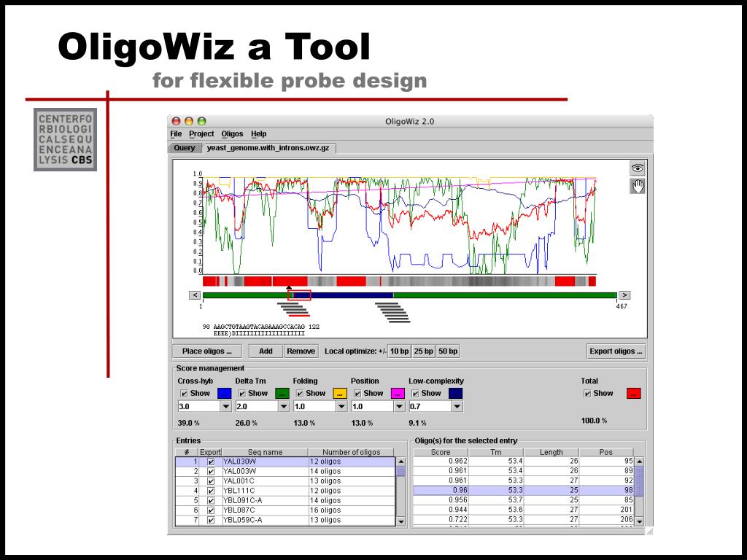This screenshot has height=560, width=747.
Task: Toggle Total Show checkbox
Action: click(587, 393)
